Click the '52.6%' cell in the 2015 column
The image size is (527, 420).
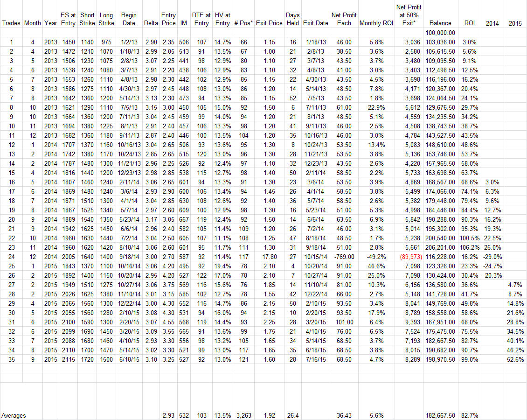(x=515, y=359)
